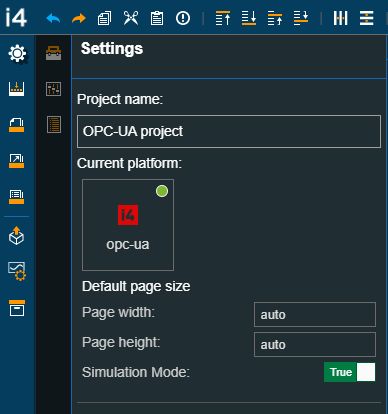The image size is (388, 414).
Task: Click the Default page size label
Action: click(136, 286)
